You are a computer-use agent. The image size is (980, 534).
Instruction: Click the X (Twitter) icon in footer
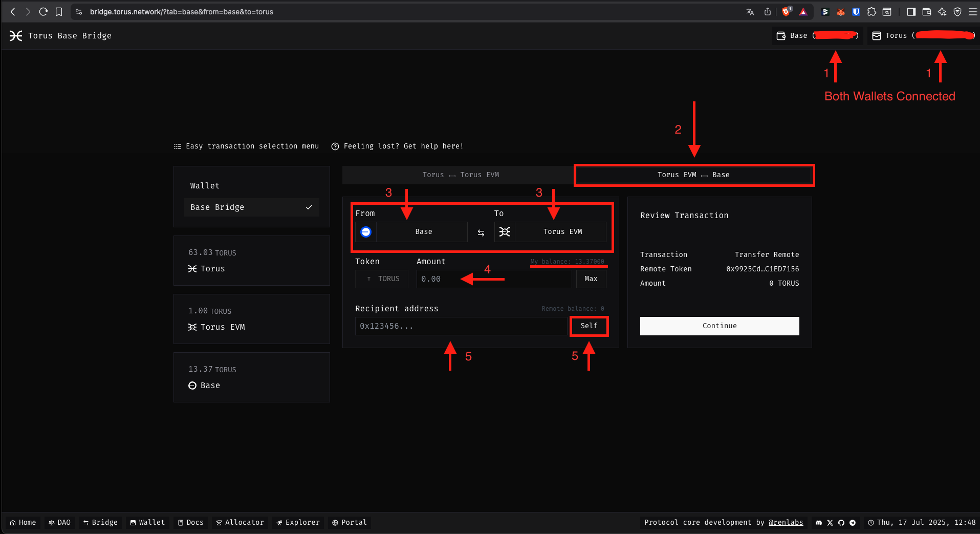coord(830,523)
